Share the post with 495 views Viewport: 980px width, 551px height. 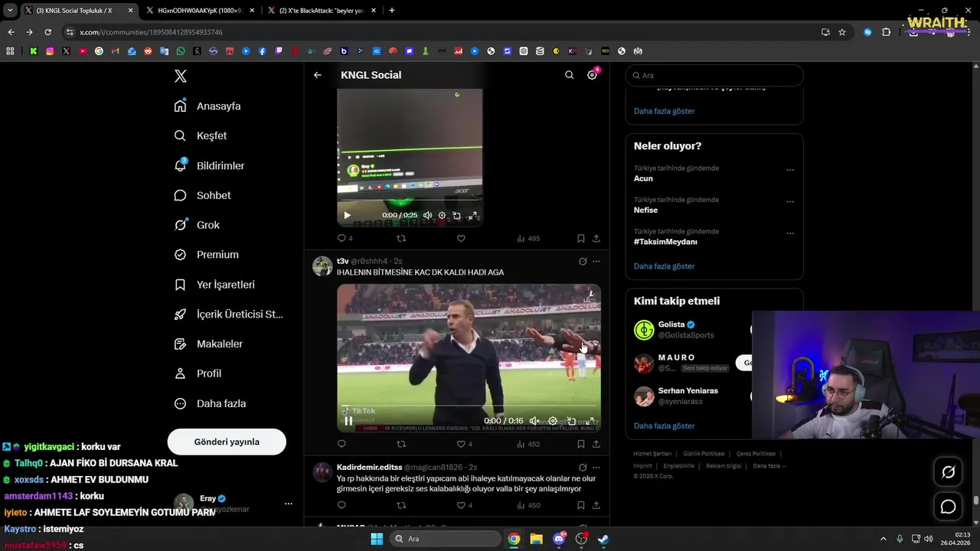coord(596,239)
